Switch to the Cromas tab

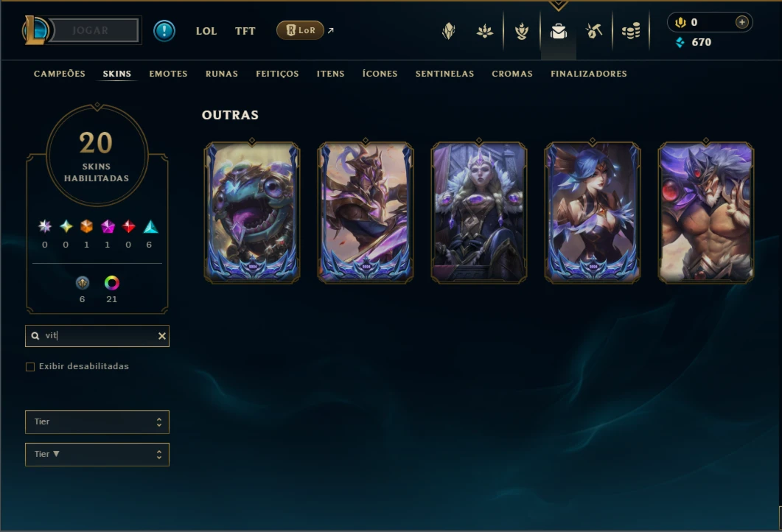(512, 74)
